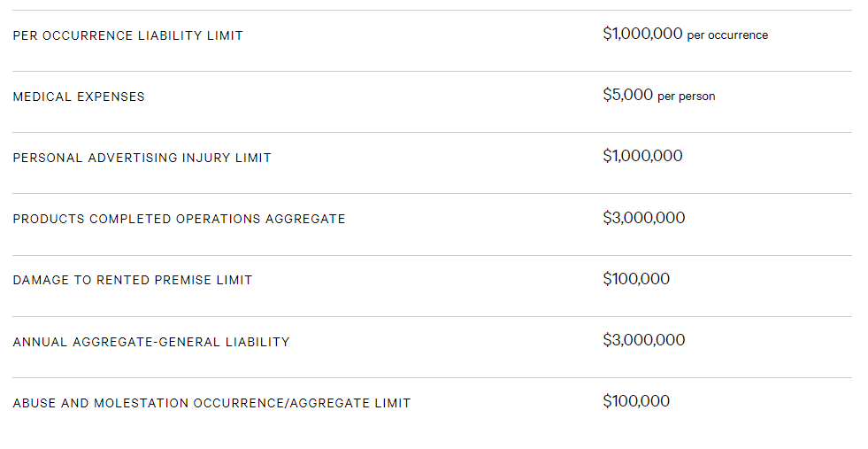Click the Products Completed Operations Aggregate label
Screen dimensions: 868x449
point(179,219)
